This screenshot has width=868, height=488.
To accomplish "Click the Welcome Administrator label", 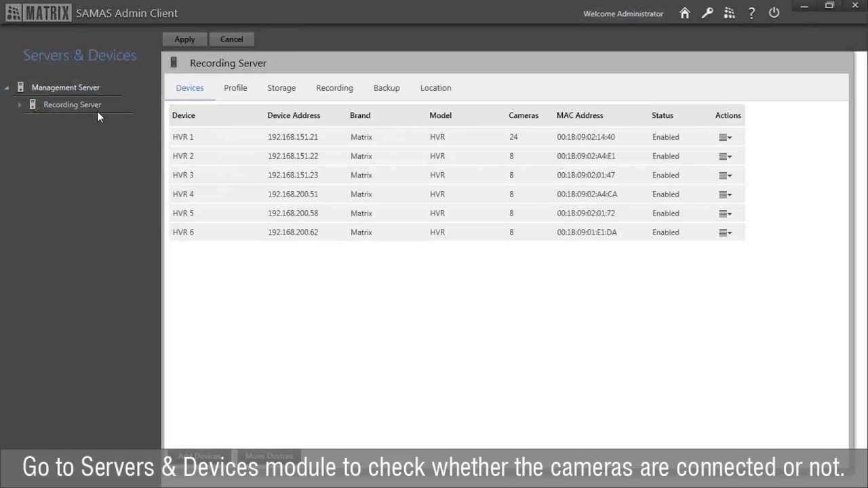I will click(x=623, y=14).
